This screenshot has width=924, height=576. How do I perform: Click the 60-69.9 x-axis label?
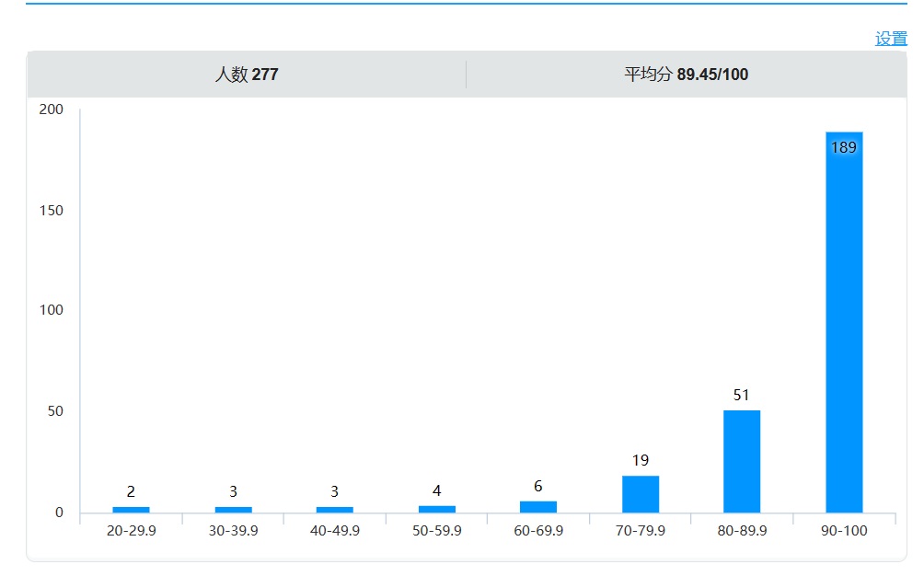pos(537,531)
